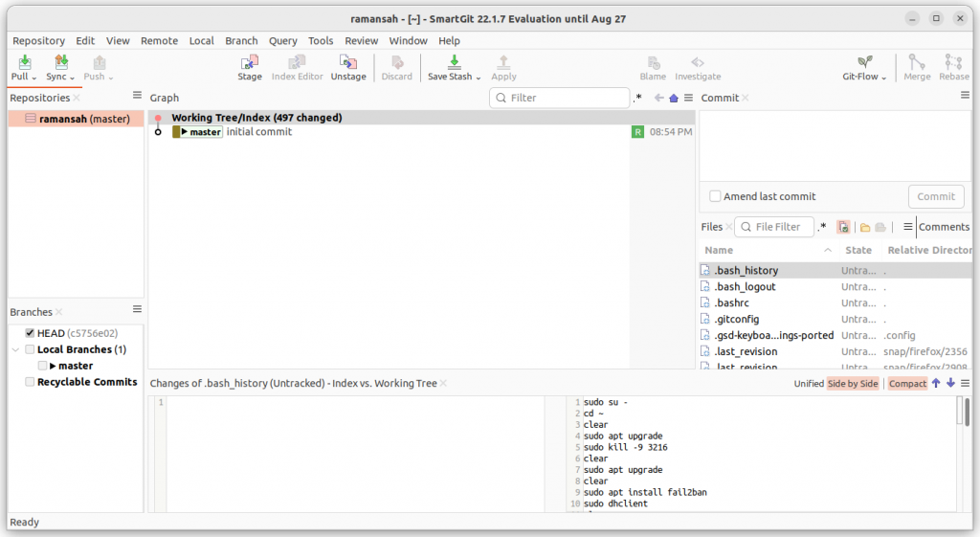980x537 pixels.
Task: Click the Rebase toolbar icon
Action: pos(954,62)
